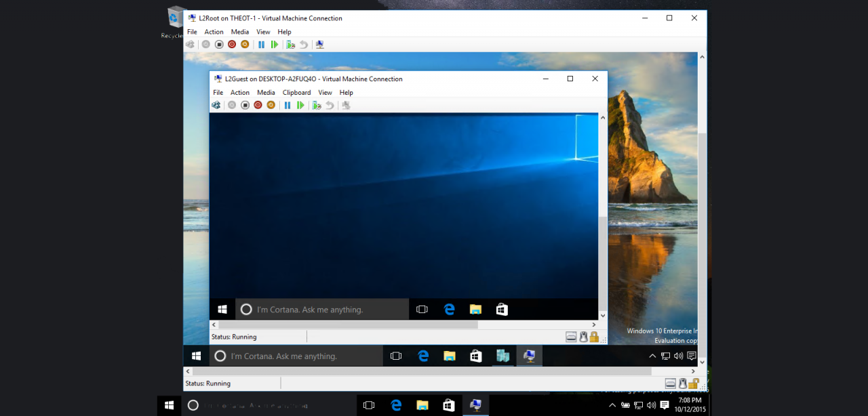This screenshot has height=416, width=868.
Task: Click the 7:08 PM clock on host taskbar
Action: [691, 405]
